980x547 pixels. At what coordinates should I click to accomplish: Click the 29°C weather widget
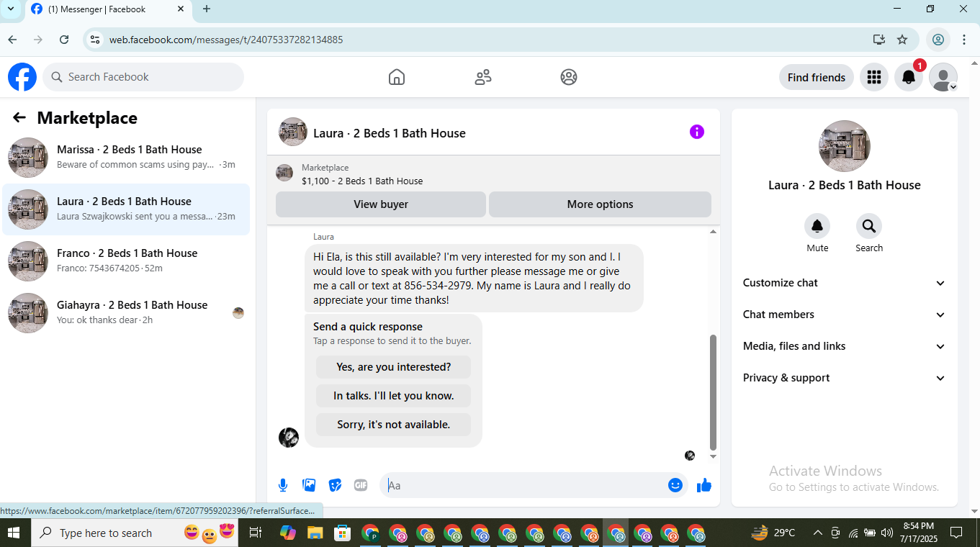773,533
